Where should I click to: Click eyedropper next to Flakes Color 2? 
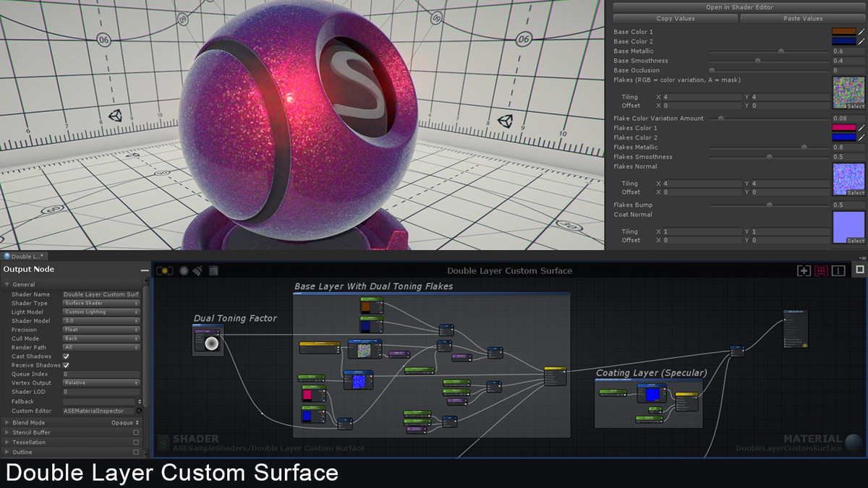tap(861, 137)
